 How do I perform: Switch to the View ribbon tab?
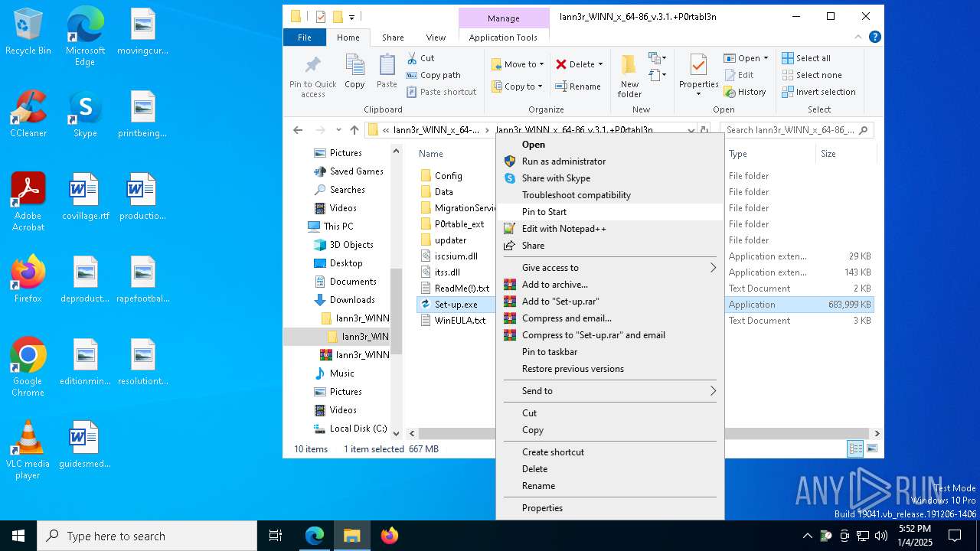pyautogui.click(x=436, y=37)
